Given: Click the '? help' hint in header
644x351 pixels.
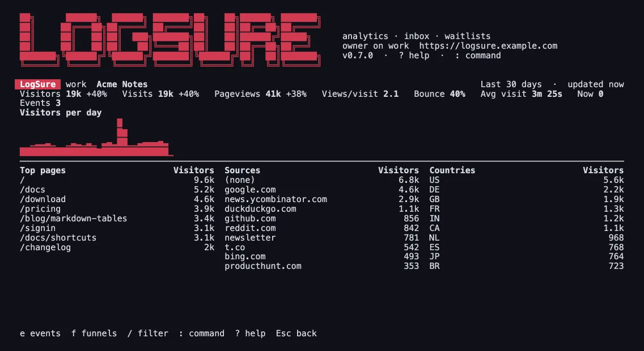Looking at the screenshot, I should [414, 55].
